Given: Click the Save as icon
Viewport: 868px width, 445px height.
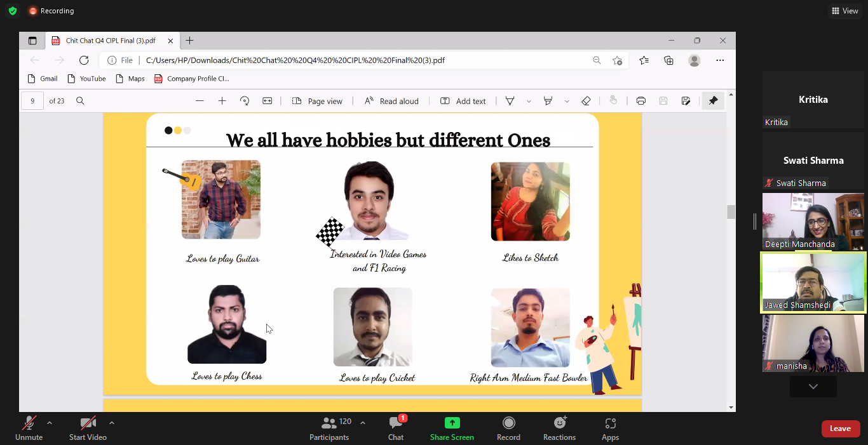Looking at the screenshot, I should (686, 101).
